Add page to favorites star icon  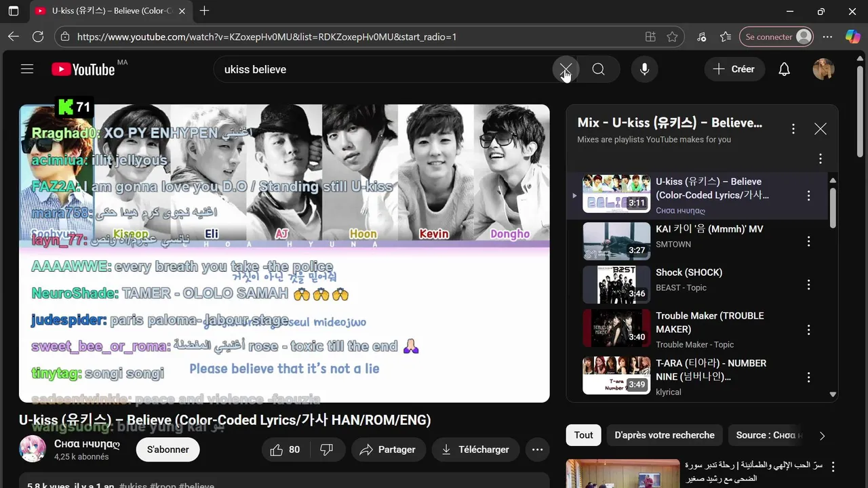[672, 37]
